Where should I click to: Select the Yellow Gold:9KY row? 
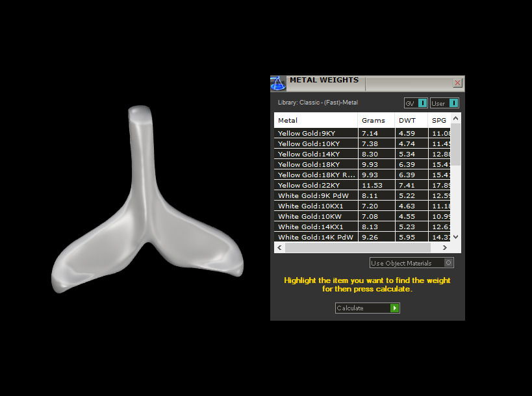(x=362, y=133)
